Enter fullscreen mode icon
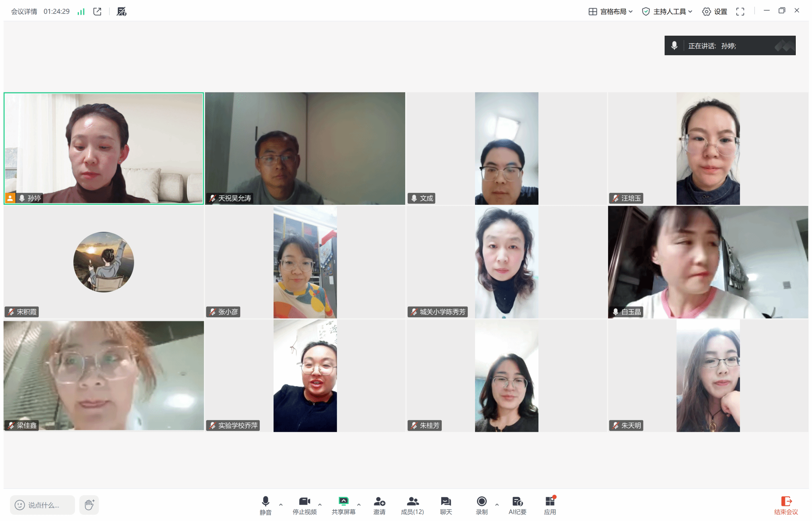This screenshot has height=521, width=812. tap(740, 11)
